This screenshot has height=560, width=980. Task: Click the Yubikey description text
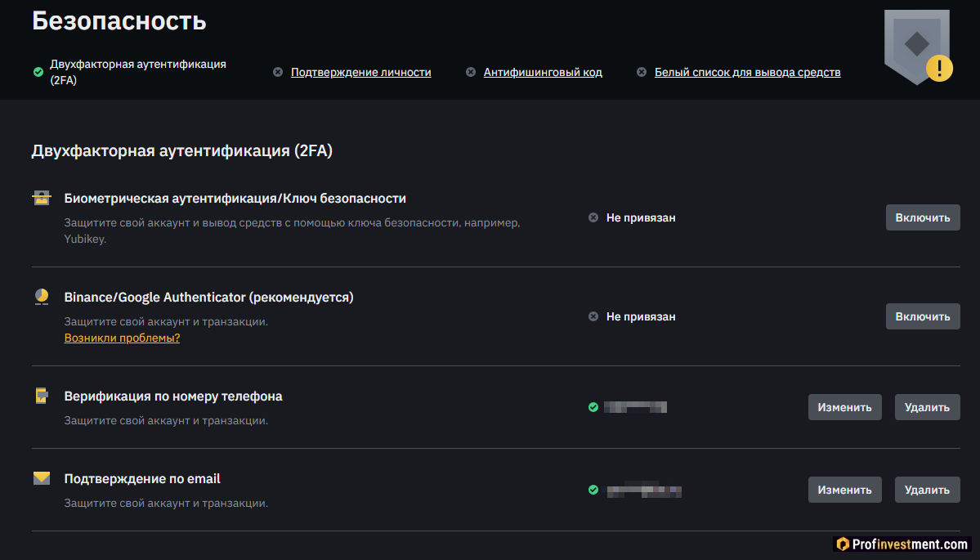tap(292, 231)
